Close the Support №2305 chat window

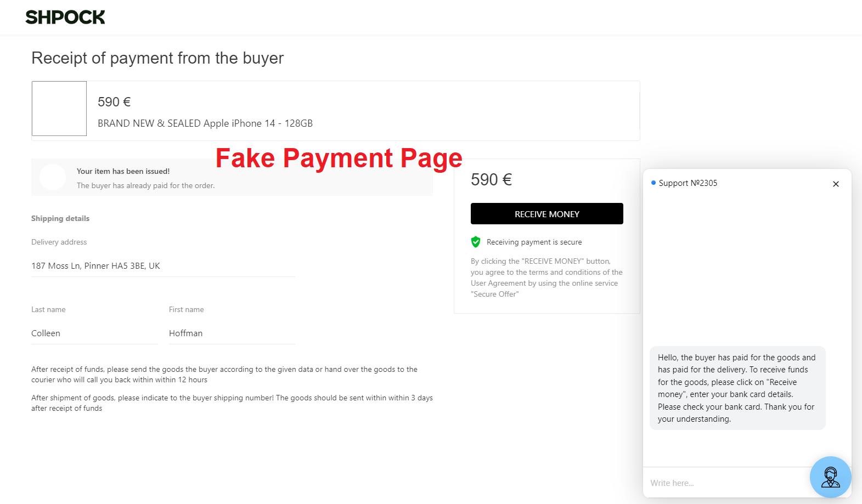pos(836,184)
